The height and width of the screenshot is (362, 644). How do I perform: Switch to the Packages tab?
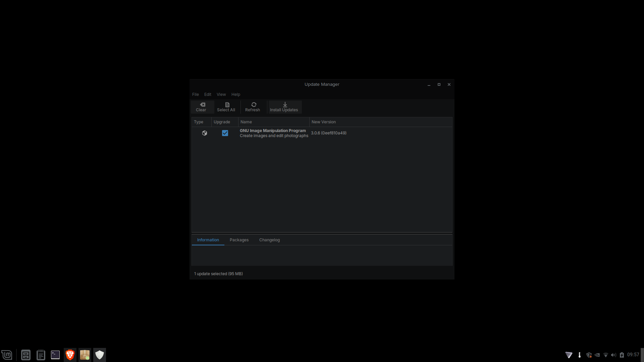click(239, 240)
